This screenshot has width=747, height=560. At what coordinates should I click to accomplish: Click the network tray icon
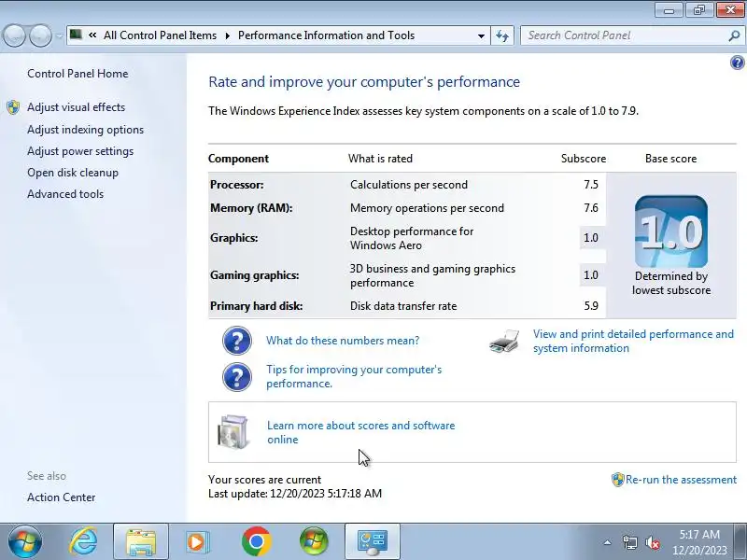pos(629,542)
